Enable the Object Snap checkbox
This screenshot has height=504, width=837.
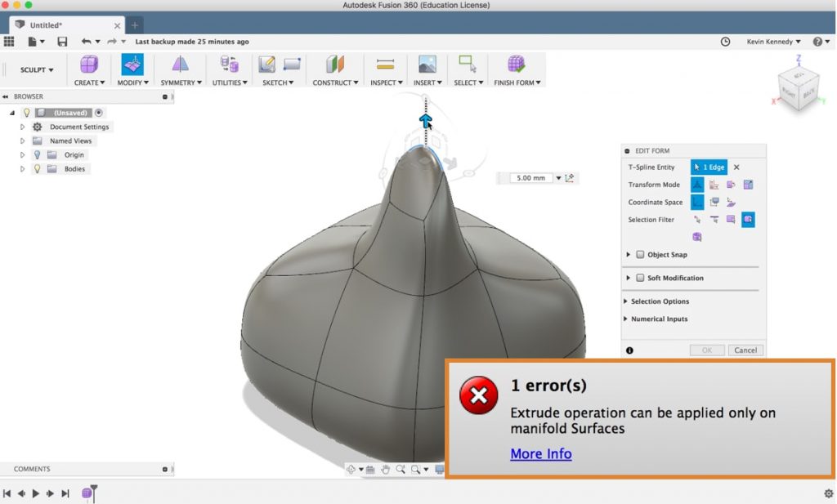(640, 254)
